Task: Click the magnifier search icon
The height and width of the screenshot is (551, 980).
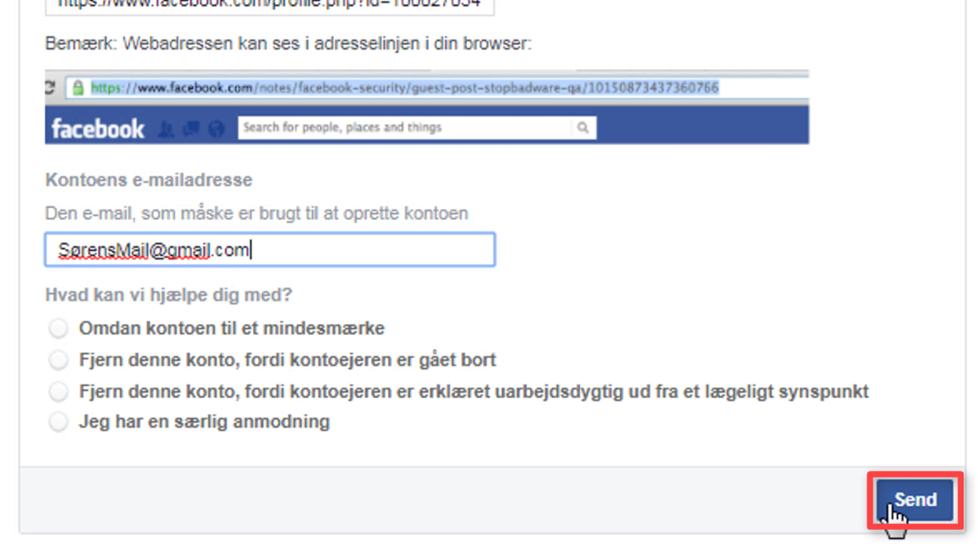Action: [583, 127]
